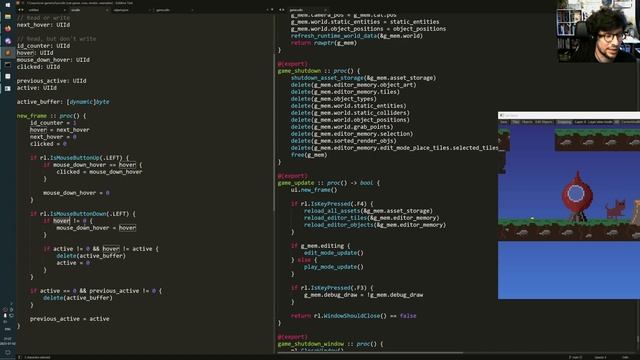640x360 pixels.
Task: Click left pane tab navigation arrows
Action: 21,10
